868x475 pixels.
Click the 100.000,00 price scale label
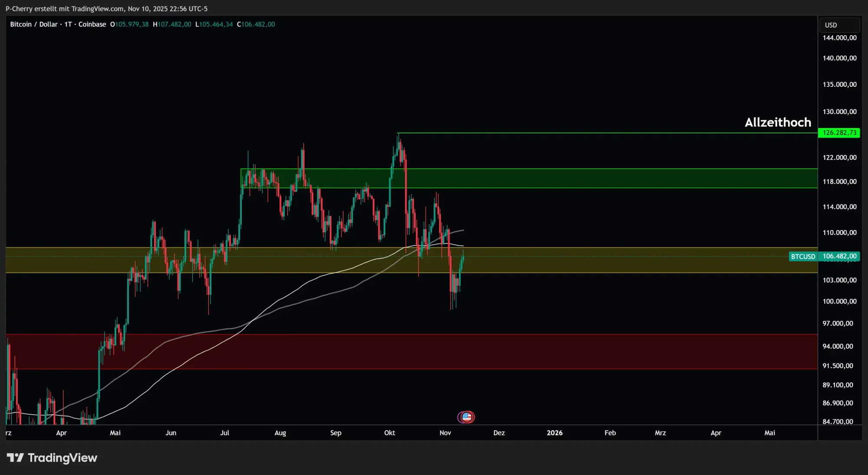839,301
